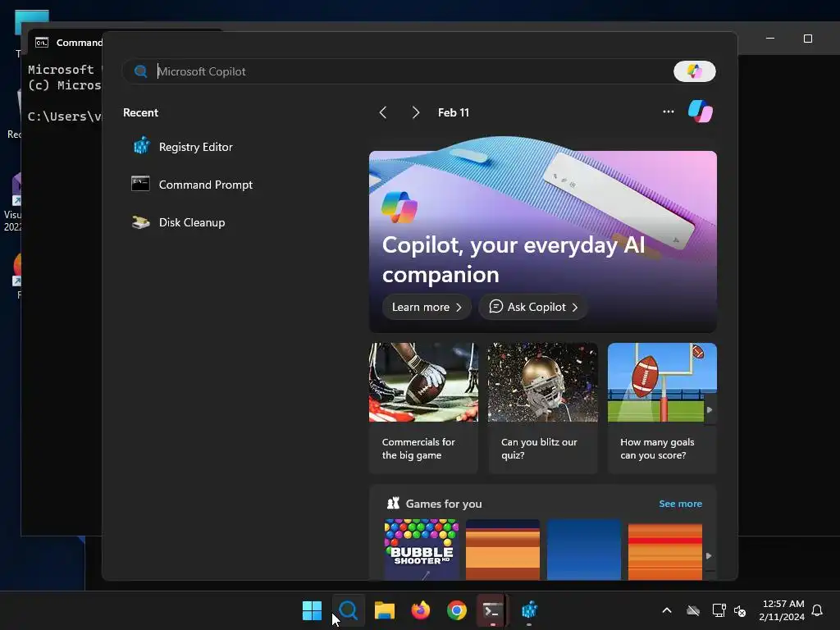The image size is (840, 630).
Task: Show hidden system tray icons
Action: click(667, 610)
